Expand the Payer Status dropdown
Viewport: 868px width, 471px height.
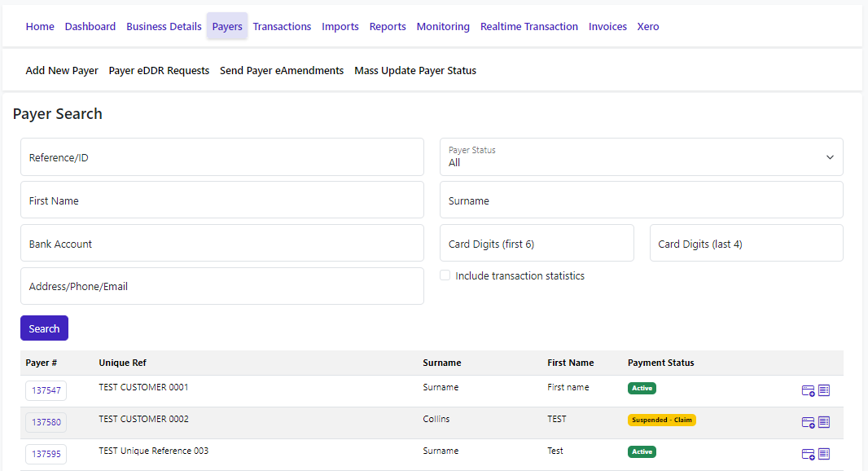pos(641,156)
